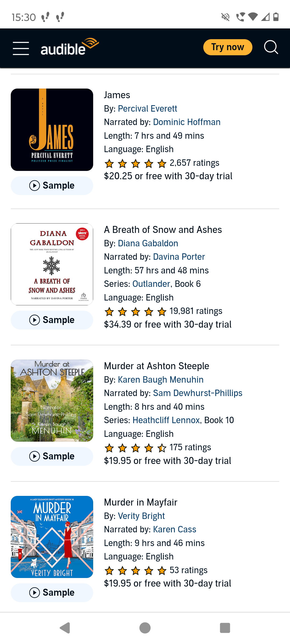This screenshot has width=290, height=644.
Task: Open the James book cover thumbnail
Action: tap(52, 130)
